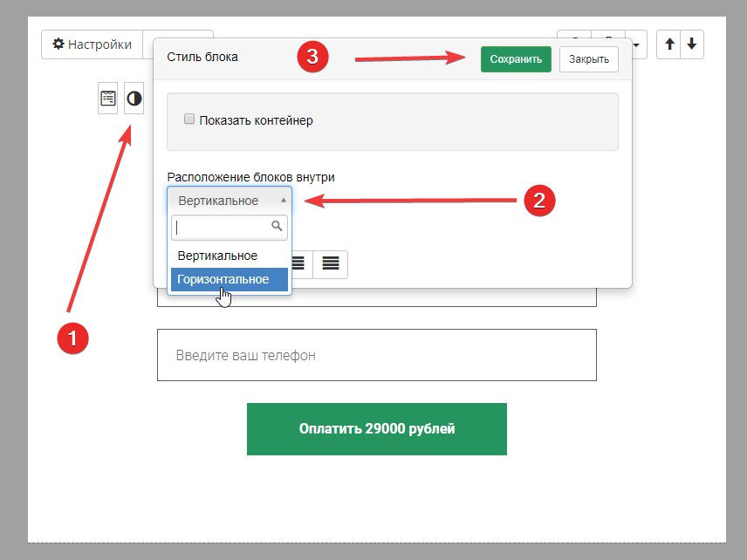The height and width of the screenshot is (560, 747).
Task: Focus the dropdown search field
Action: pyautogui.click(x=230, y=228)
